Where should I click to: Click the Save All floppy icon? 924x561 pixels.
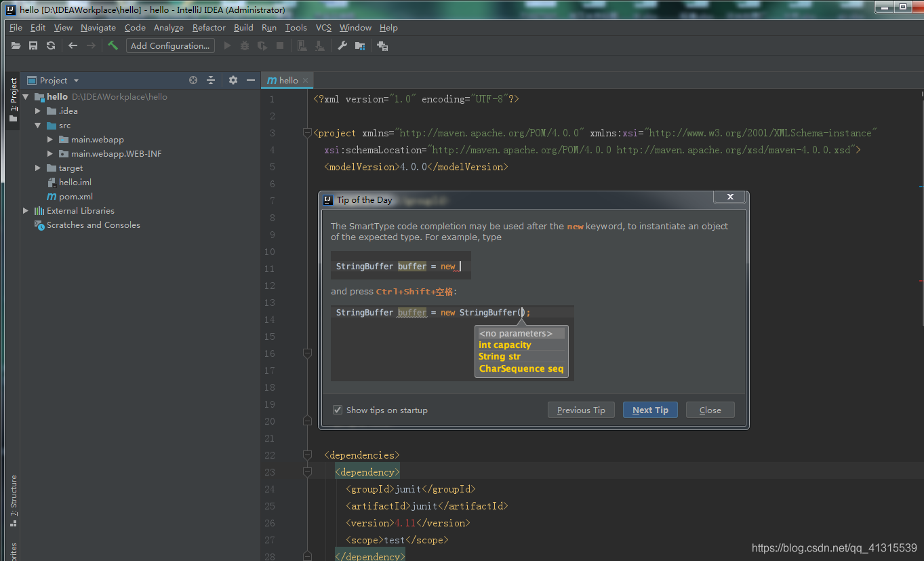[33, 45]
